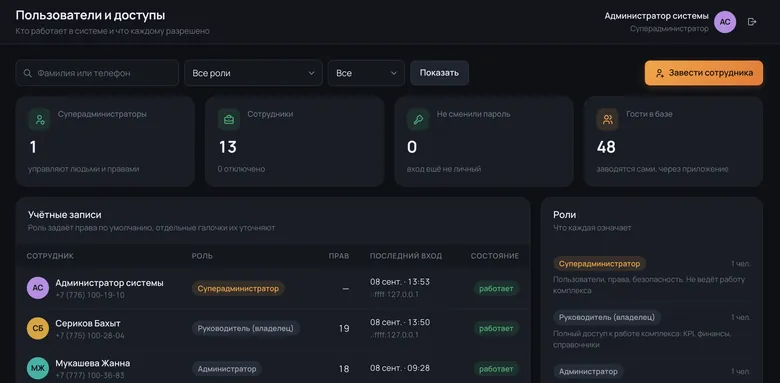This screenshot has width=780, height=383.
Task: Click the Состояние column header
Action: [x=495, y=256]
